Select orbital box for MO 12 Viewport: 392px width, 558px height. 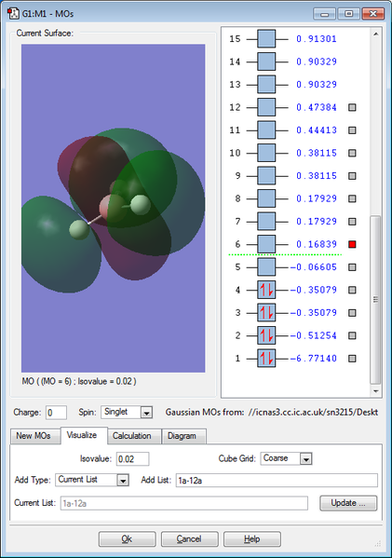click(266, 107)
